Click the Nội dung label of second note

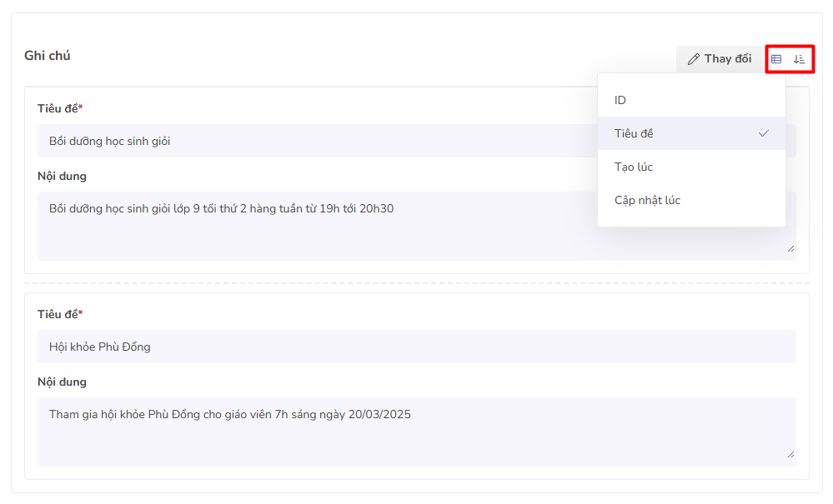click(x=62, y=382)
